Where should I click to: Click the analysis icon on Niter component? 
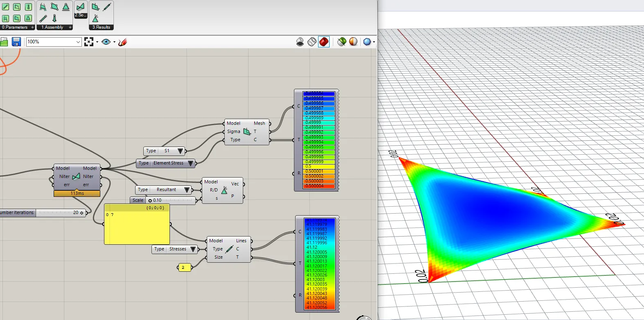tap(76, 176)
